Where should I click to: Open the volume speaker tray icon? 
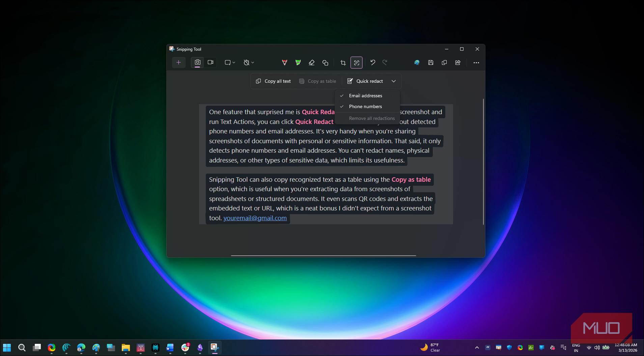(597, 348)
